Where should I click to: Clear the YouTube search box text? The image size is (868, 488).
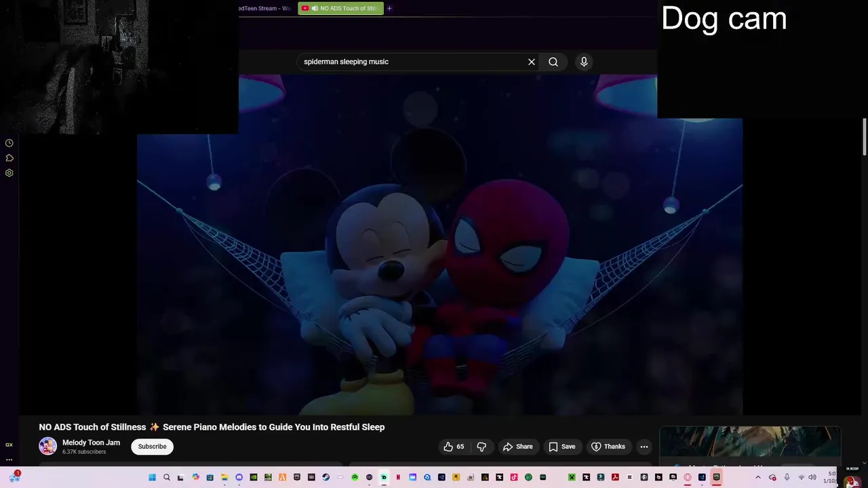point(532,62)
